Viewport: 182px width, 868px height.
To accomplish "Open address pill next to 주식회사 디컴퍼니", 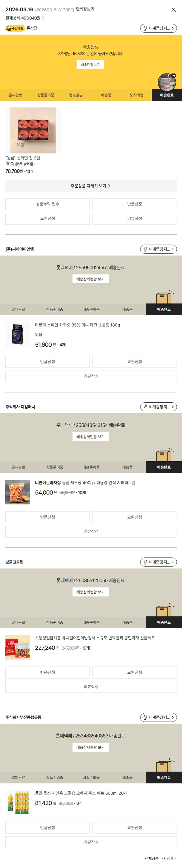I will [158, 407].
